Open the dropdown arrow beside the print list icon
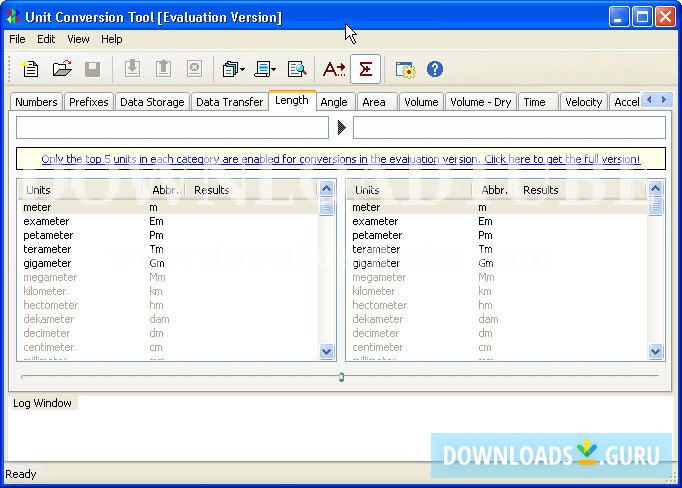 [x=274, y=70]
